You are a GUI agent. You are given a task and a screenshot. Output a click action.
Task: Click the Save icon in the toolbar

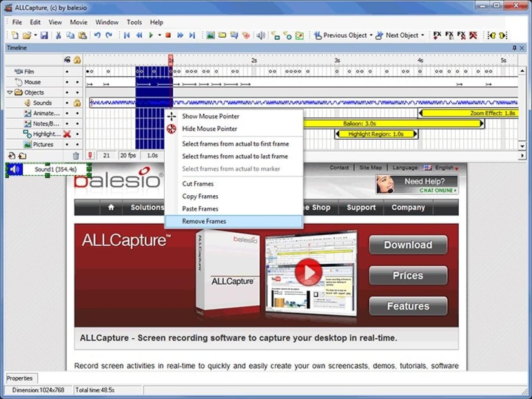45,35
